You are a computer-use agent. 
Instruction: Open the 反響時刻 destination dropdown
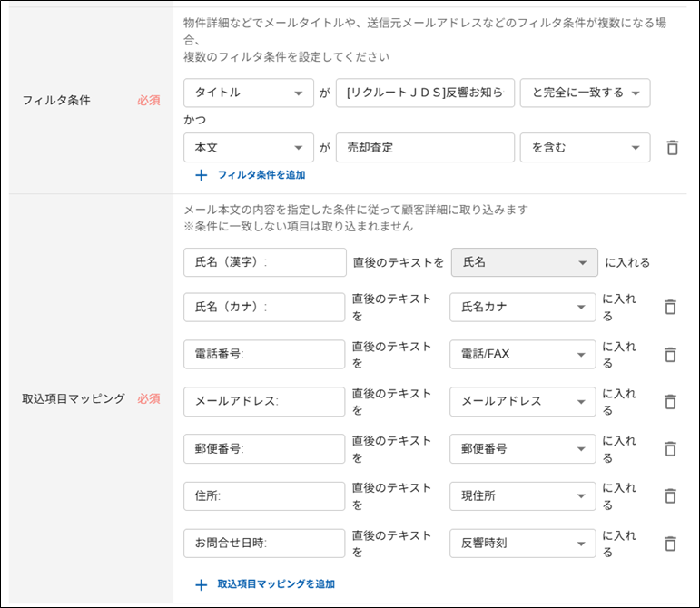523,544
